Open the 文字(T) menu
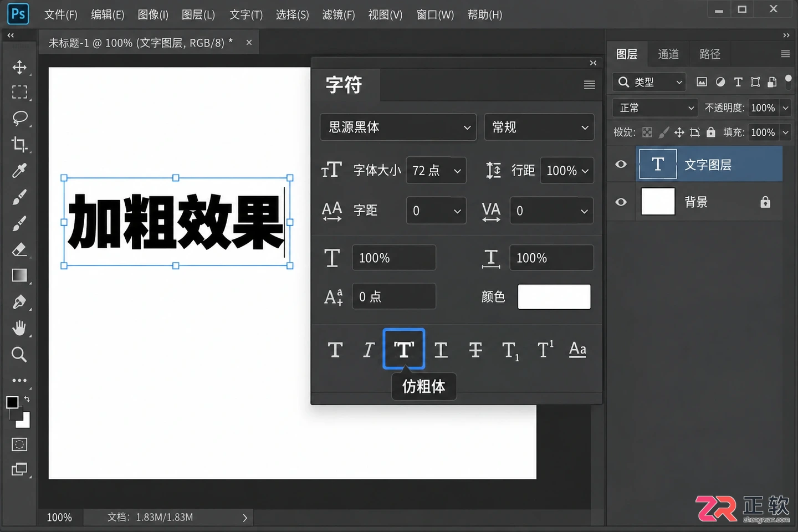 pyautogui.click(x=246, y=15)
